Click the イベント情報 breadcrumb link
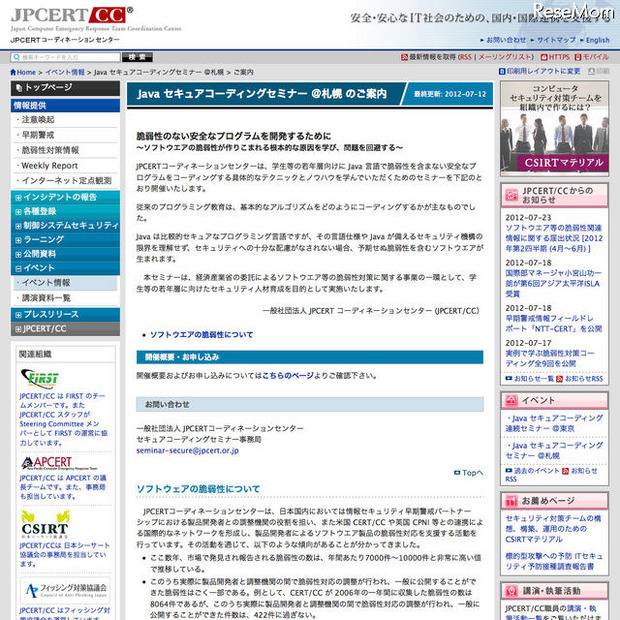620x620 pixels. pyautogui.click(x=65, y=72)
